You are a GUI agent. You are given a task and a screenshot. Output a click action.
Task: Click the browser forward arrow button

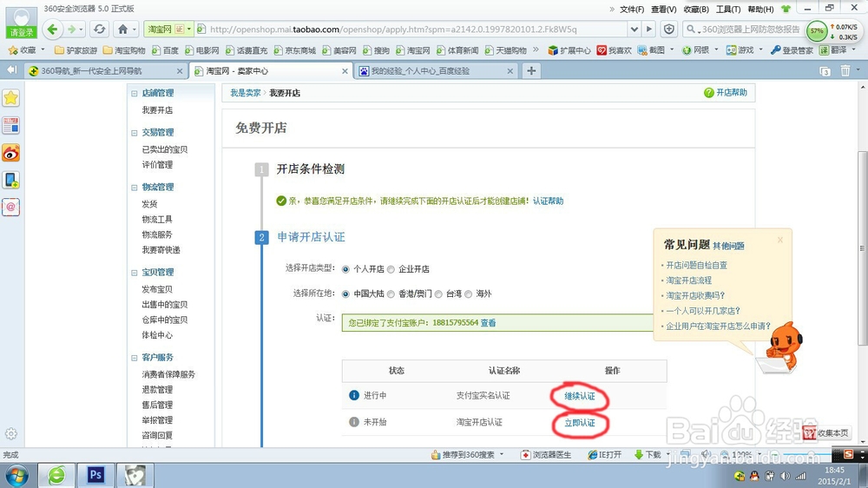[71, 29]
